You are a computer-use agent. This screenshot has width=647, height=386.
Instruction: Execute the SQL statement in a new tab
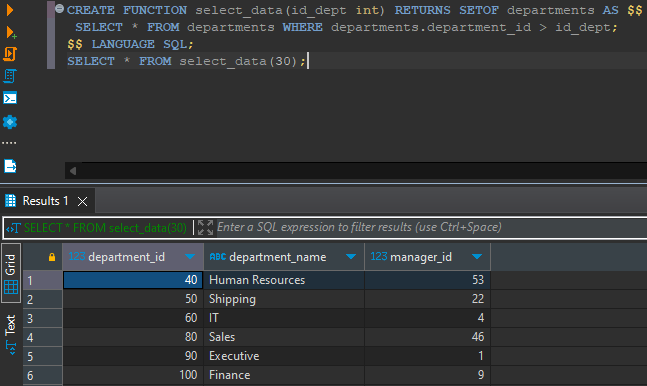[11, 32]
